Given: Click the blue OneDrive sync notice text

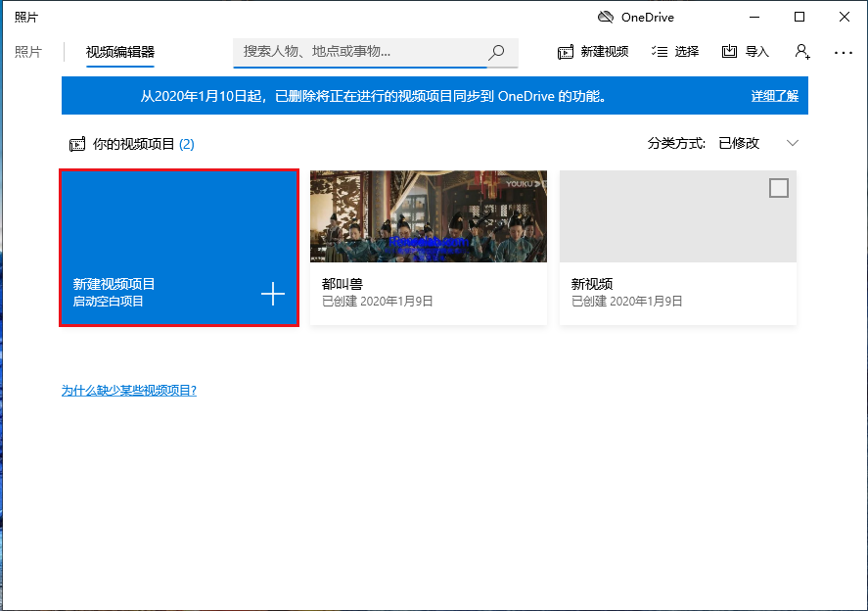Looking at the screenshot, I should [374, 96].
